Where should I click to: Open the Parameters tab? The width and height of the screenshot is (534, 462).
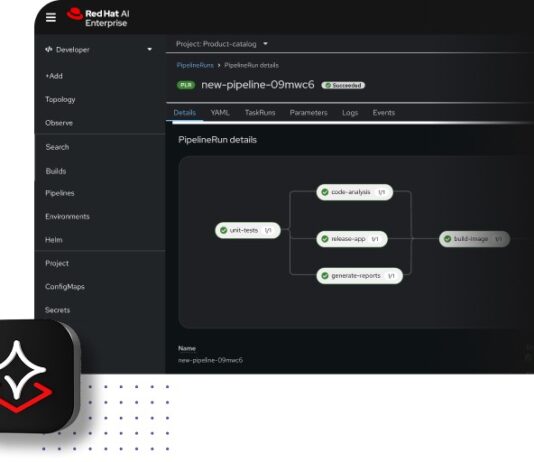(x=309, y=113)
